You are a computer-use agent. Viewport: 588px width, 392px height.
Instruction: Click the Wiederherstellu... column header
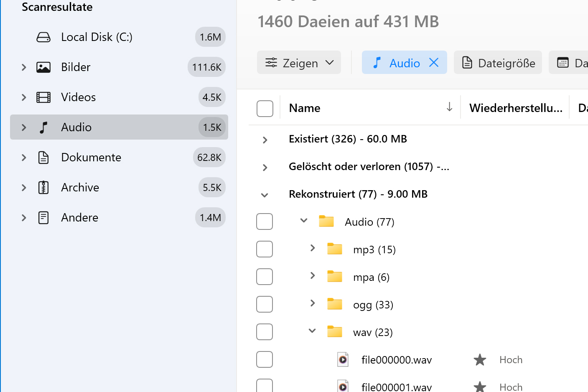tap(516, 108)
